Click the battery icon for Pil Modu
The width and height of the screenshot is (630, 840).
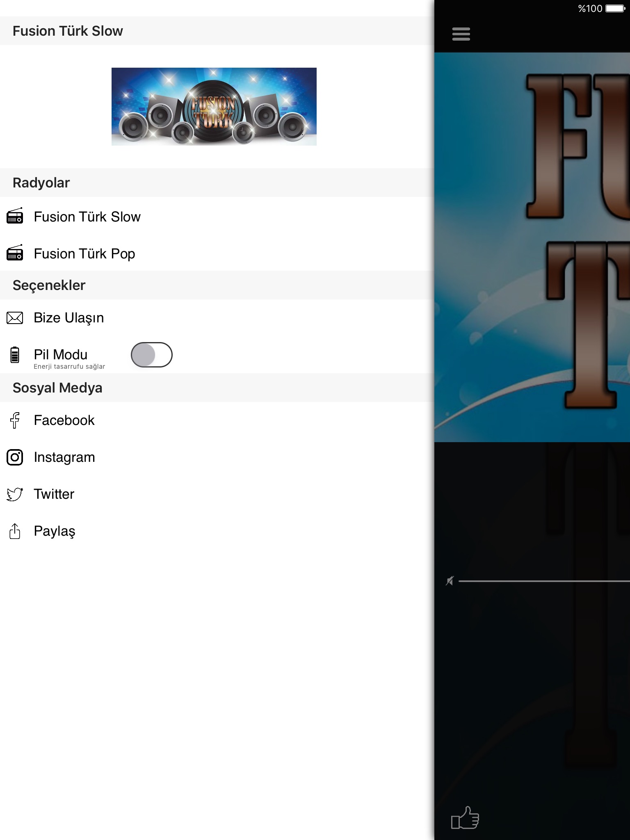[15, 355]
